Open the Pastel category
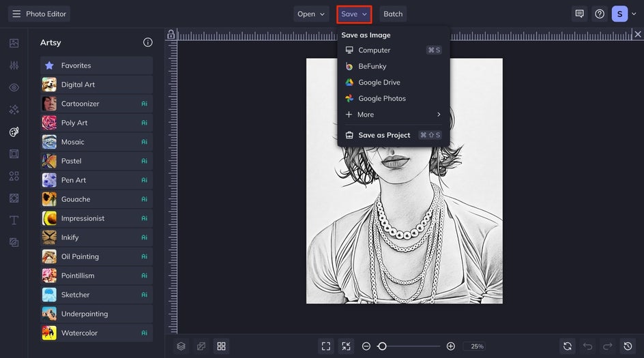 coord(96,161)
